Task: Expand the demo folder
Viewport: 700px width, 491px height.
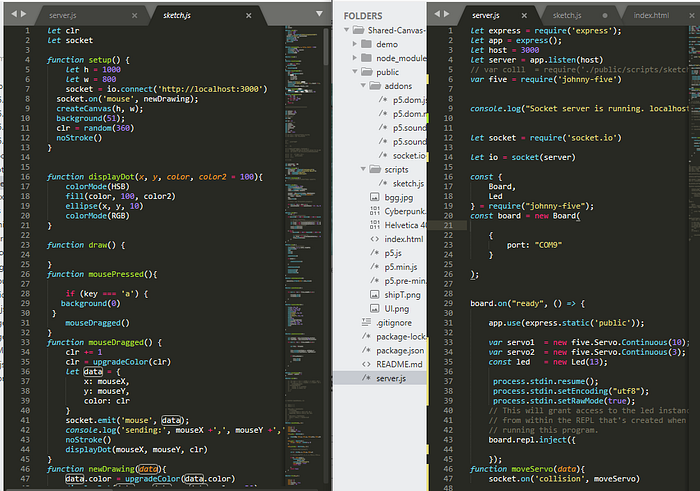Action: click(355, 44)
